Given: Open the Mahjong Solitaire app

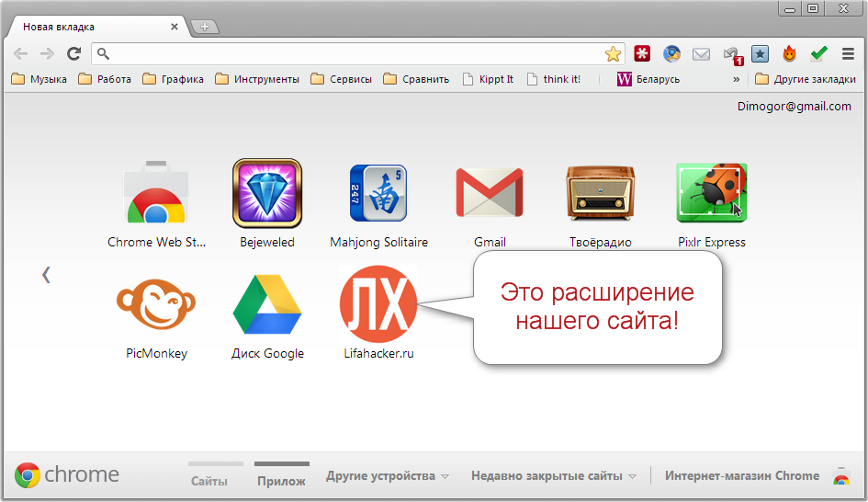Looking at the screenshot, I should click(378, 194).
